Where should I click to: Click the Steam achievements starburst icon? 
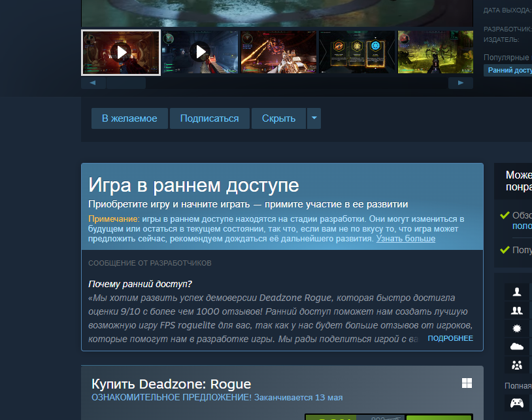[x=517, y=328]
